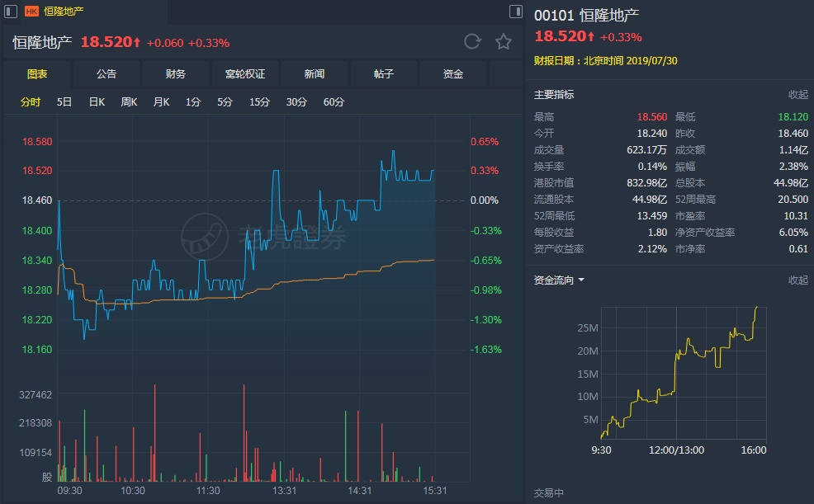Click the 18.120 最低 value
This screenshot has height=504, width=814.
pyautogui.click(x=793, y=116)
